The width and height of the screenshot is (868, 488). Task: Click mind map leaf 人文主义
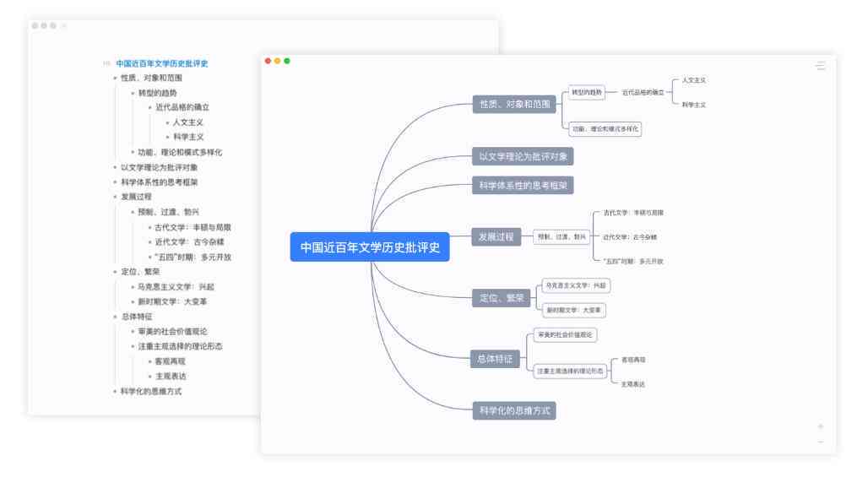693,80
